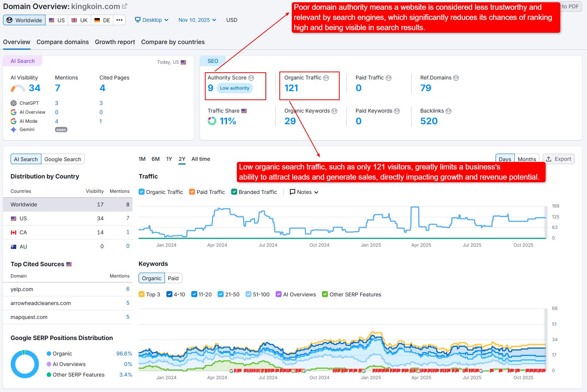Select the 6M time range

pyautogui.click(x=156, y=159)
